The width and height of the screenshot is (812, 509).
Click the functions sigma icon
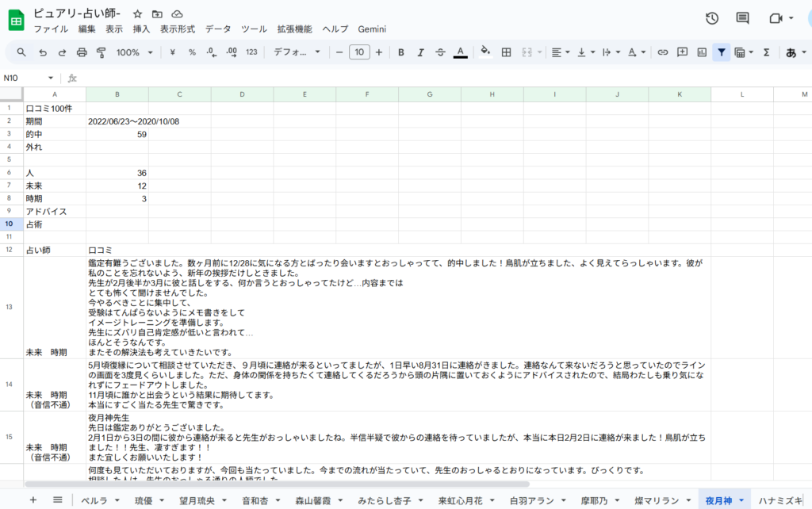pos(766,52)
